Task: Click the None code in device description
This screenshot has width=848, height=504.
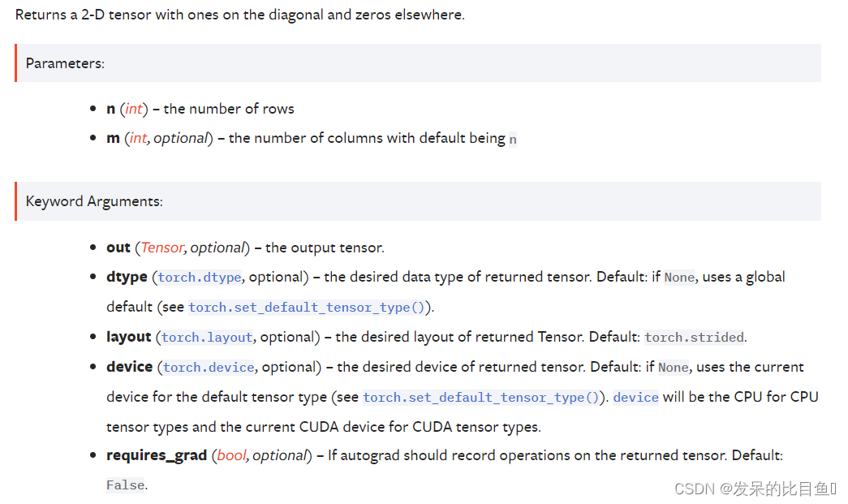Action: [x=674, y=368]
